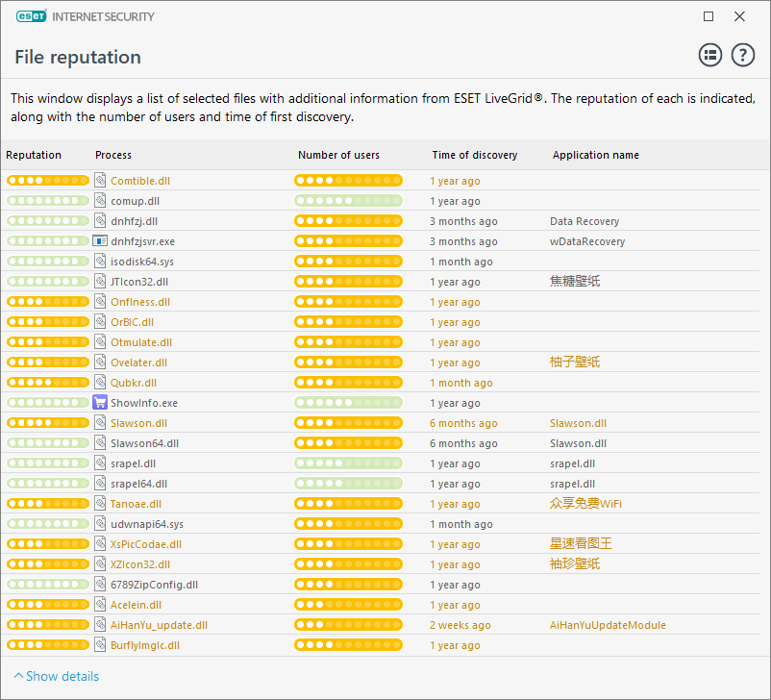
Task: Click the AiHanYuUpdateModule application name
Action: tap(608, 625)
